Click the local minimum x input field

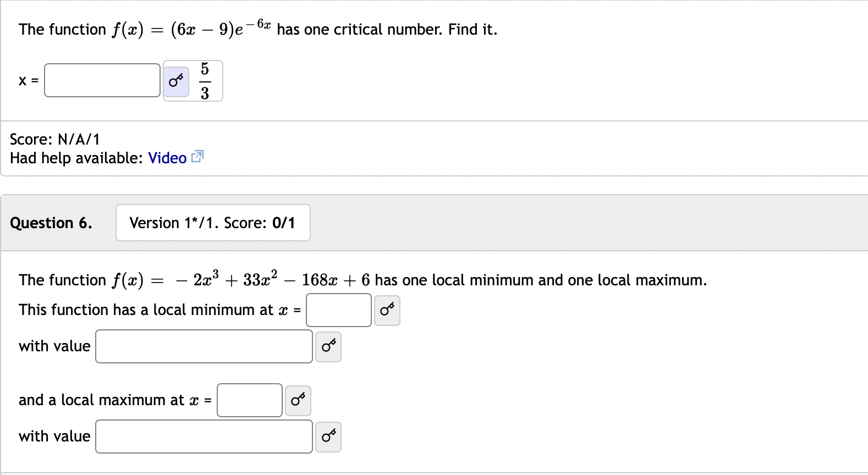coord(338,310)
